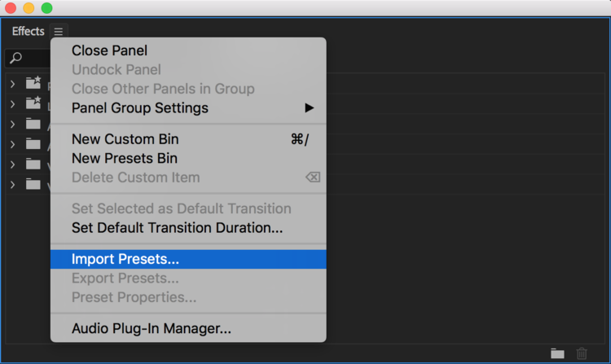Select the last row folder icon
This screenshot has width=611, height=364.
pos(33,185)
